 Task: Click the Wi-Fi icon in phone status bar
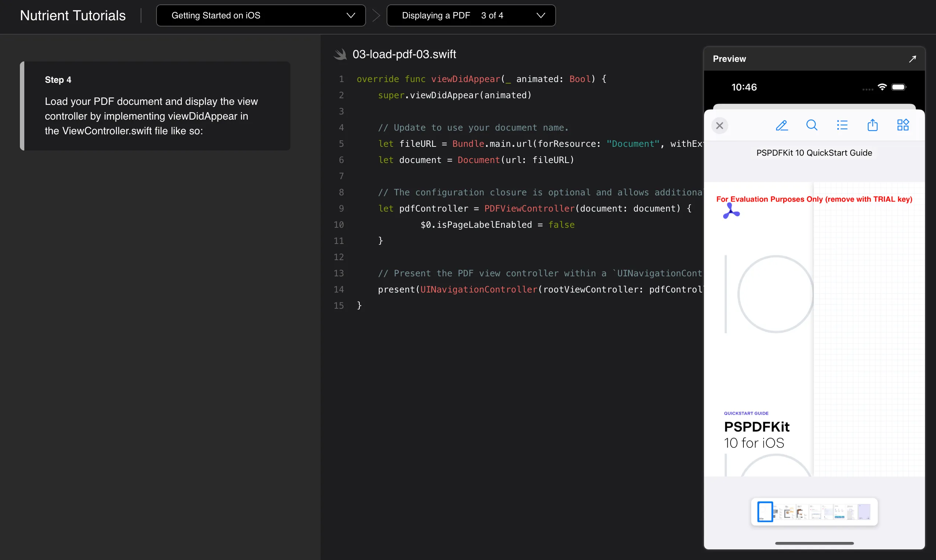(x=882, y=87)
